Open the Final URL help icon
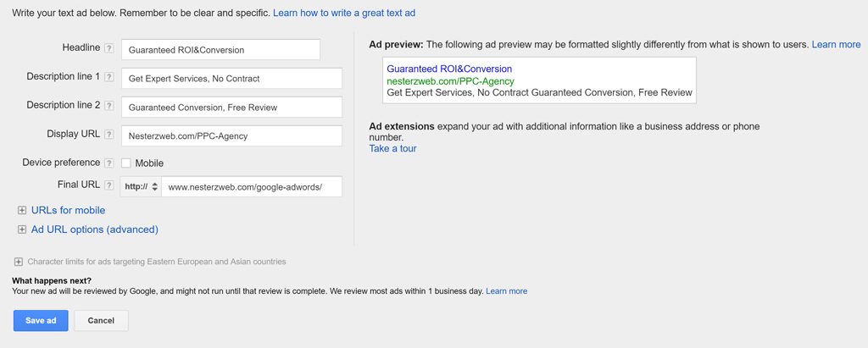The height and width of the screenshot is (348, 868). click(109, 185)
